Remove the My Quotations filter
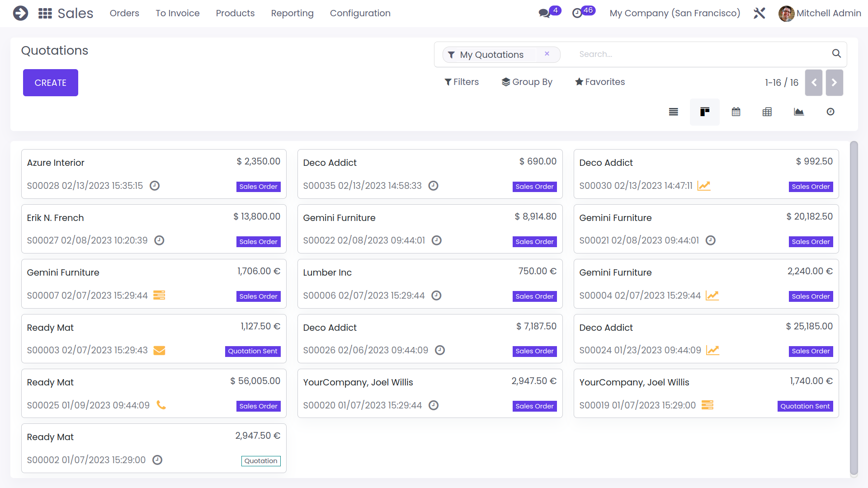Viewport: 868px width, 488px height. tap(547, 54)
